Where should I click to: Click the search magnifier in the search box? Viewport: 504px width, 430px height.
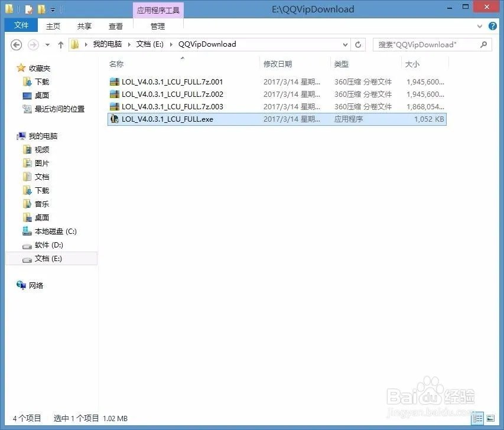pyautogui.click(x=483, y=44)
